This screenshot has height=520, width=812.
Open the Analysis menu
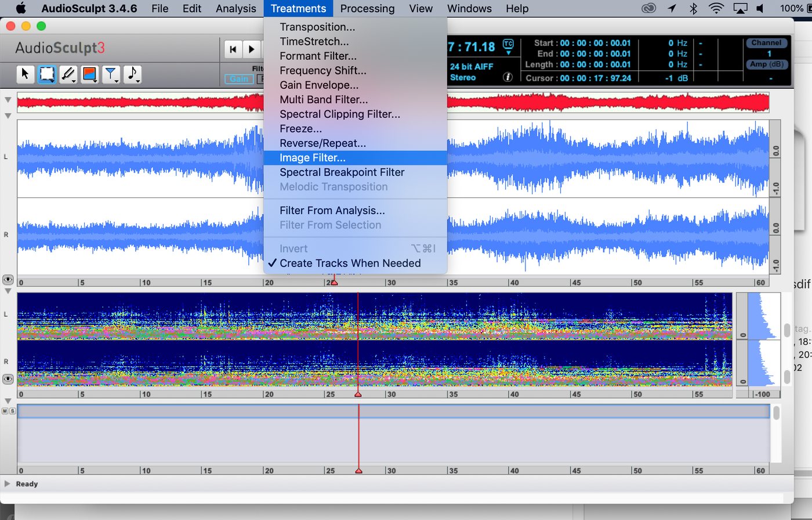click(235, 8)
